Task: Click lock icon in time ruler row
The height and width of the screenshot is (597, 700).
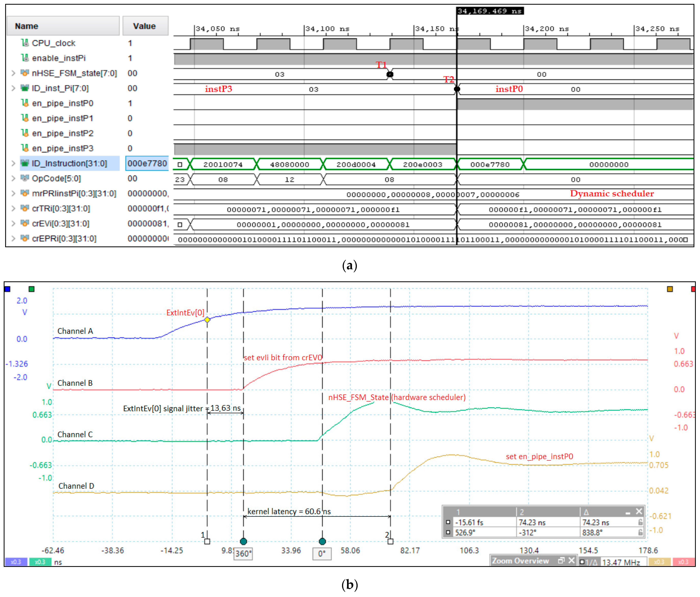Action: [x=640, y=522]
